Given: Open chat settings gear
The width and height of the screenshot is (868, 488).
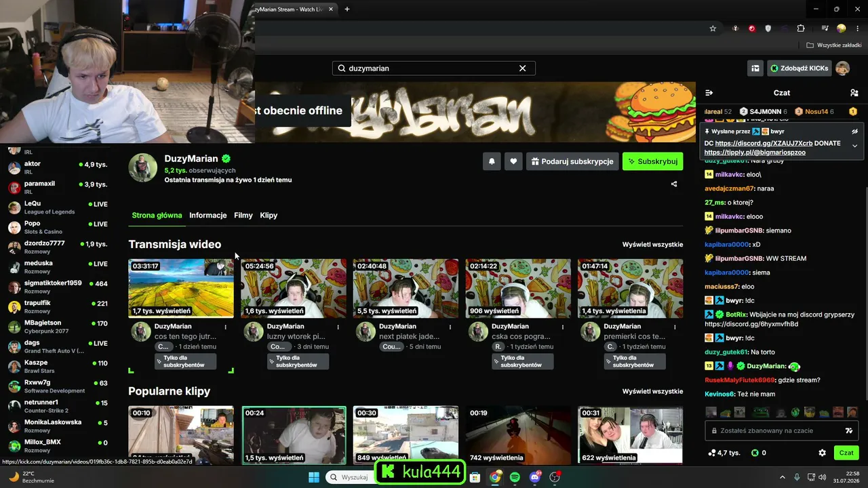Looking at the screenshot, I should [x=822, y=453].
